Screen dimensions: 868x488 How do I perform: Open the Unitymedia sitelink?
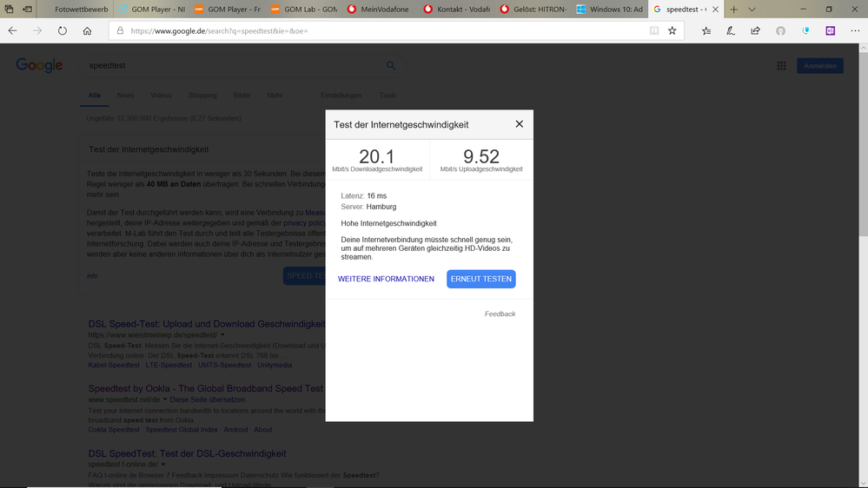click(275, 366)
